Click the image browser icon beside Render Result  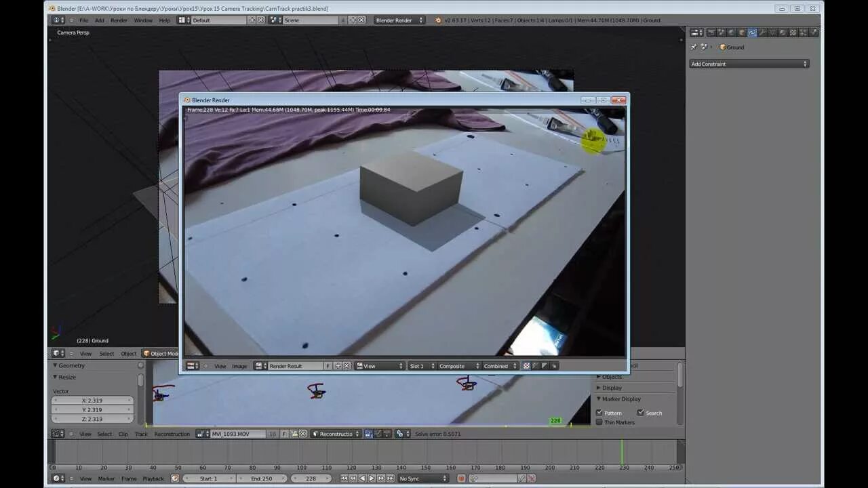(258, 365)
